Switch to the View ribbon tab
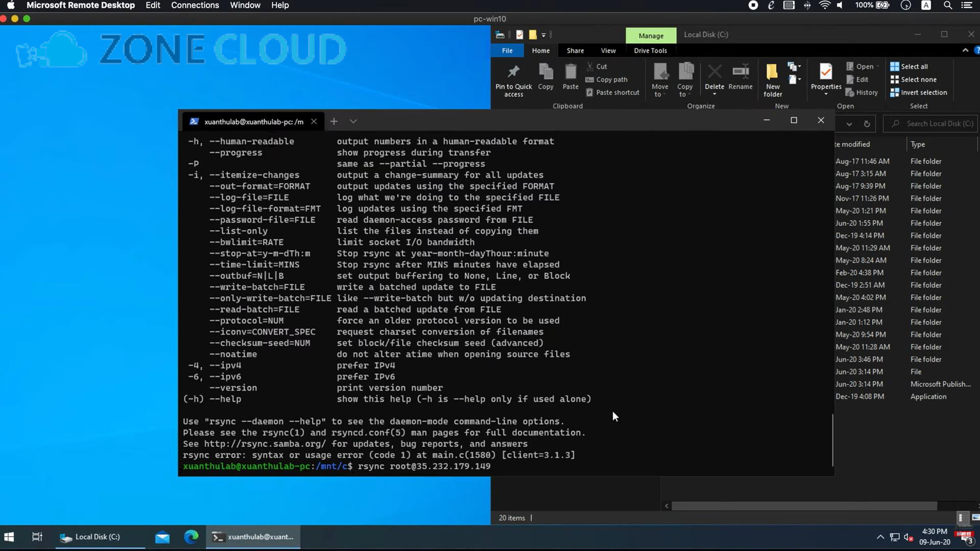This screenshot has height=551, width=980. pyautogui.click(x=608, y=51)
